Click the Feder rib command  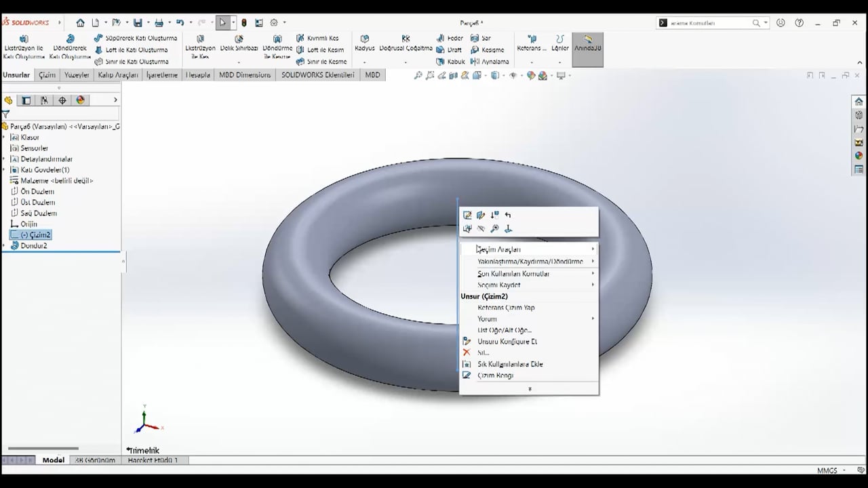click(x=450, y=38)
